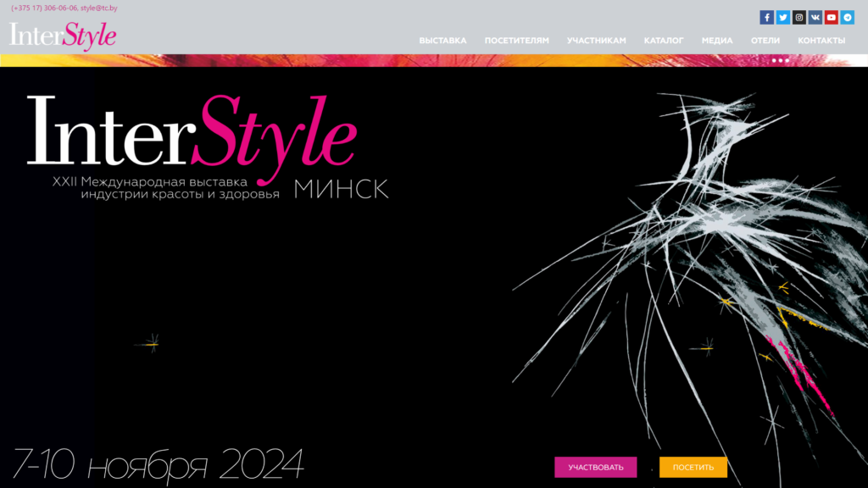Open the VK social icon
The height and width of the screenshot is (488, 868).
[x=815, y=18]
